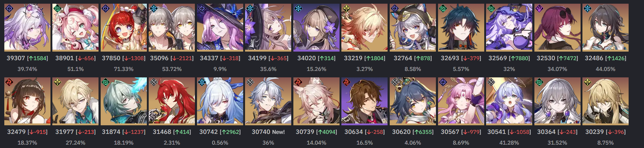644x148 pixels.
Task: Click the 30740 New! label
Action: click(268, 132)
